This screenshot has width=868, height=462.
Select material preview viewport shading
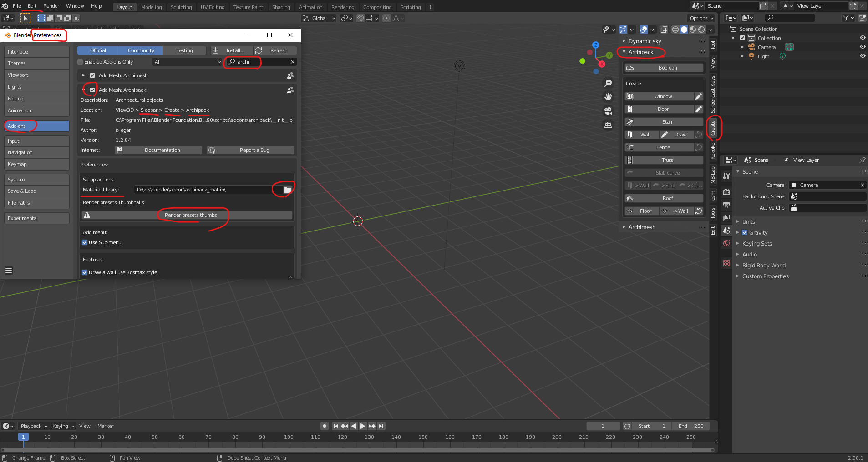(693, 30)
